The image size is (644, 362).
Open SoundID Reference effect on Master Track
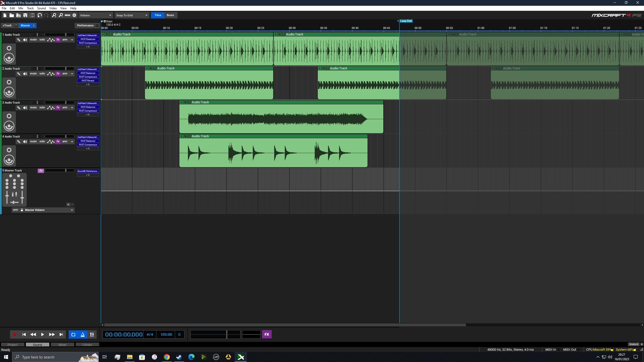pyautogui.click(x=88, y=171)
